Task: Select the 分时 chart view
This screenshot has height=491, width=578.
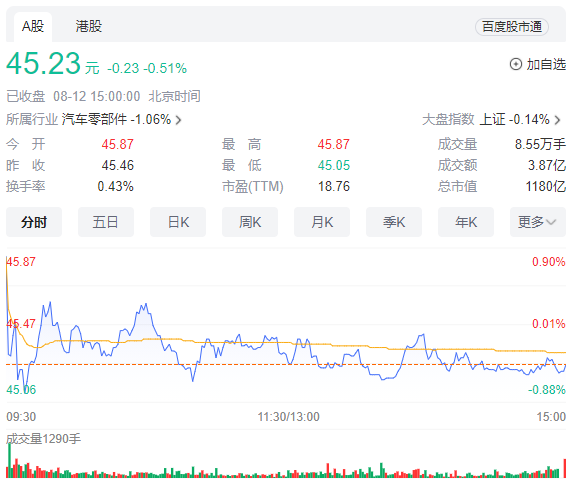Action: click(34, 222)
